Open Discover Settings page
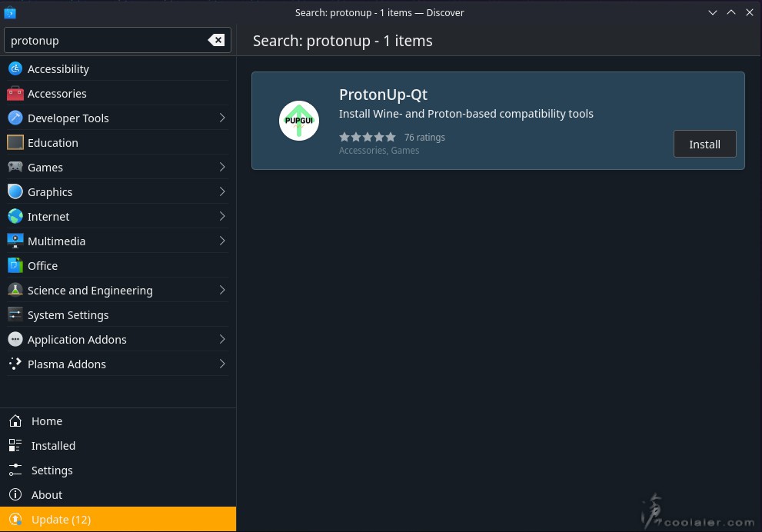 (118, 470)
